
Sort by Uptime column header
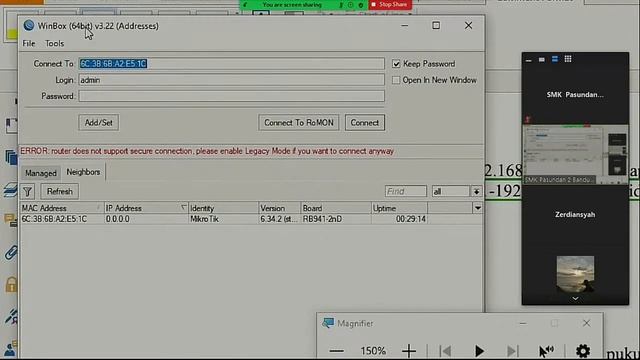[x=399, y=208]
